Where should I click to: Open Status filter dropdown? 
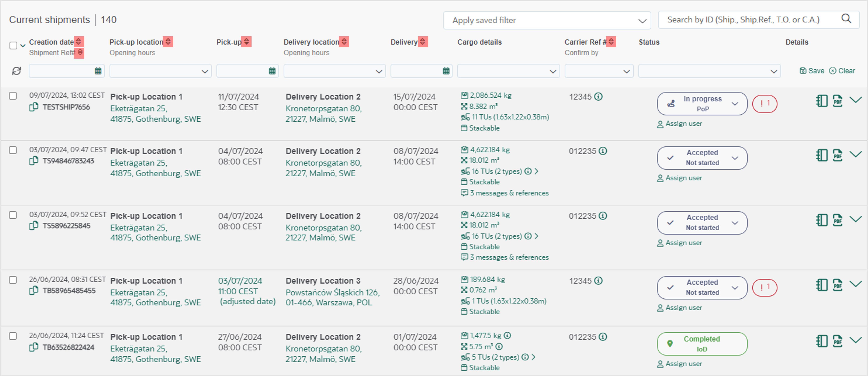pyautogui.click(x=709, y=71)
